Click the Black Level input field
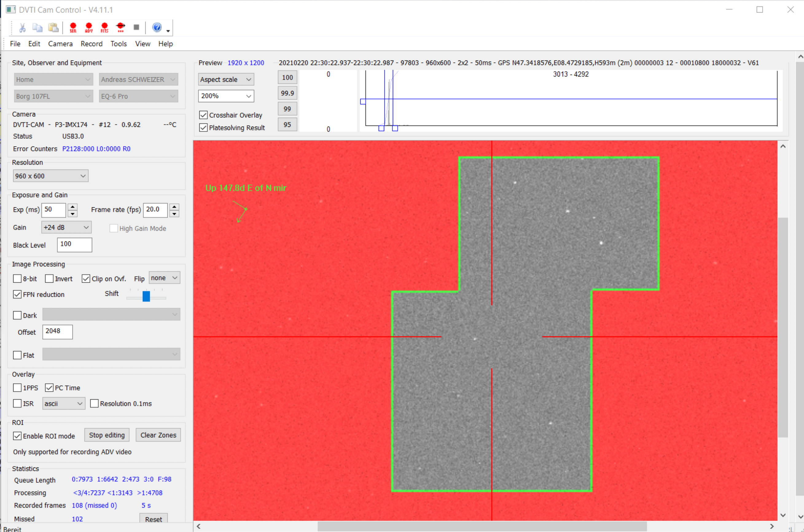804x532 pixels. (75, 244)
